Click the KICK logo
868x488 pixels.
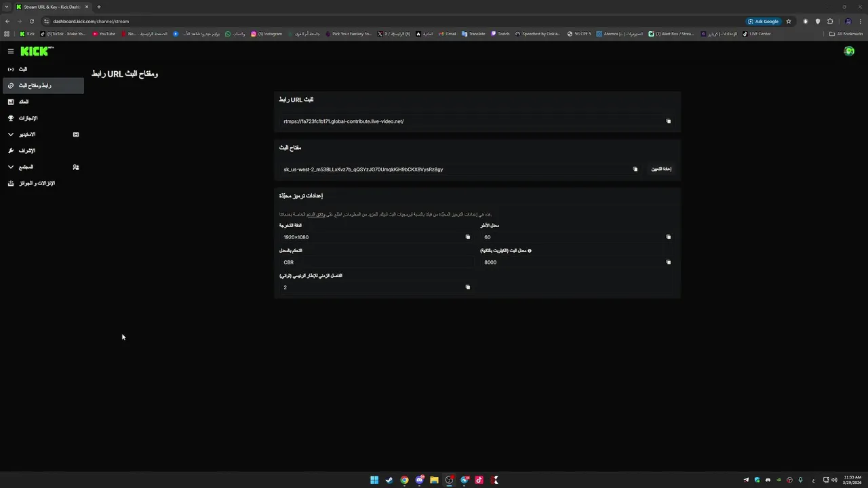tap(37, 51)
